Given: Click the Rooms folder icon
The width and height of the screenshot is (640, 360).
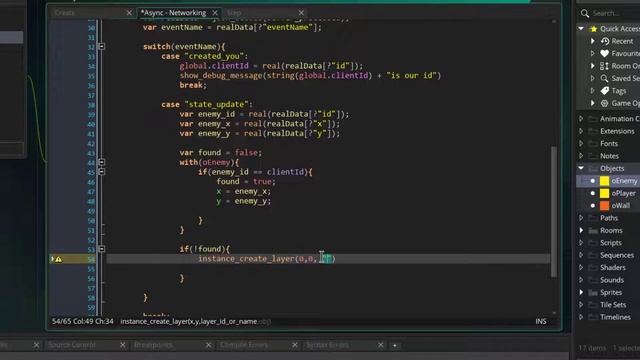Looking at the screenshot, I should pyautogui.click(x=593, y=231).
